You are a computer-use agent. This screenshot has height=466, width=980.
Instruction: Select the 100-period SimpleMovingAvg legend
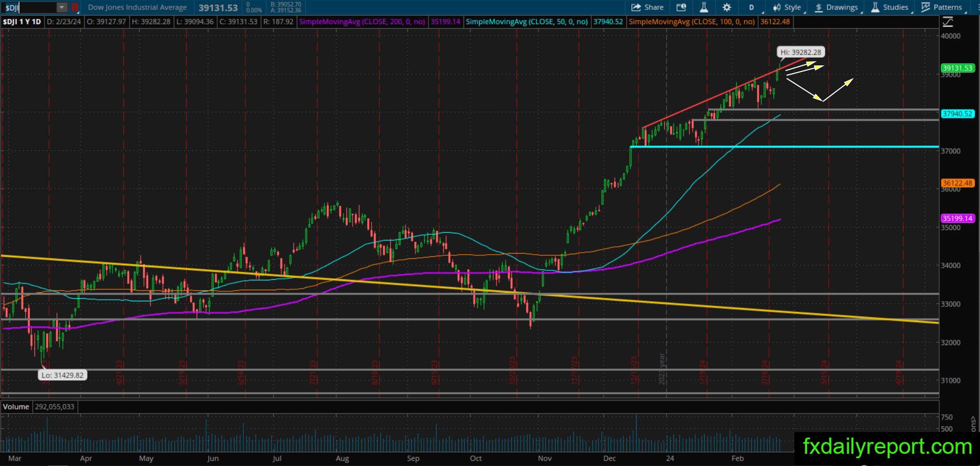tap(692, 22)
